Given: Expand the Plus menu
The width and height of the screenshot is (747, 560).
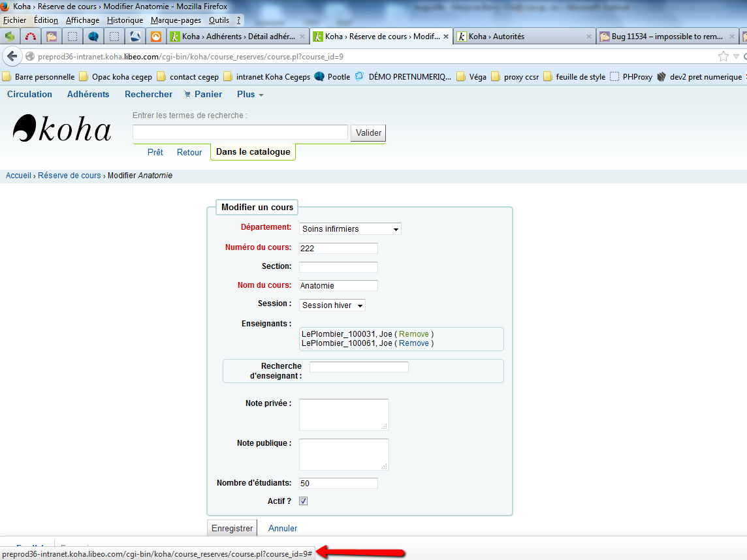Looking at the screenshot, I should (250, 94).
